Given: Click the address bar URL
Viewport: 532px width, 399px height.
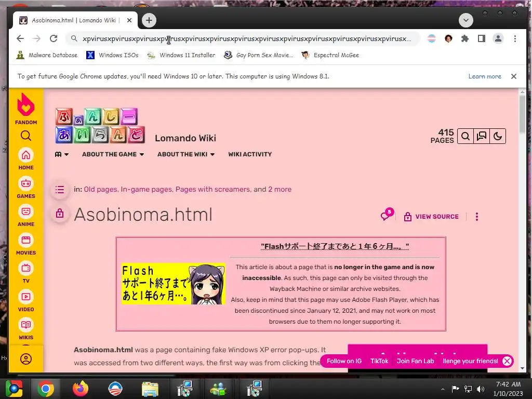Looking at the screenshot, I should point(247,38).
